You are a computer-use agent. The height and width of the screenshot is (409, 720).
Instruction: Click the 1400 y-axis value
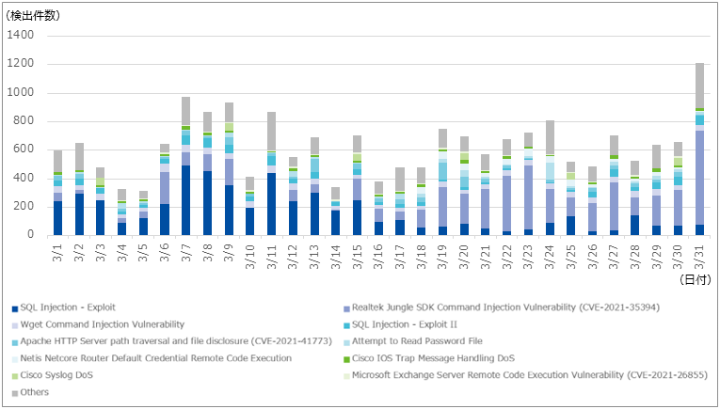[21, 35]
